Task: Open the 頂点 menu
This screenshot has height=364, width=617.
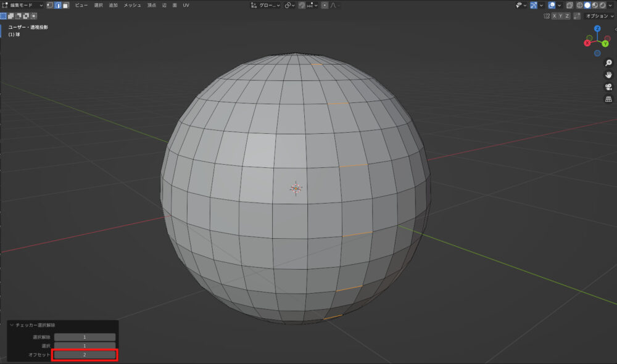Action: point(152,5)
